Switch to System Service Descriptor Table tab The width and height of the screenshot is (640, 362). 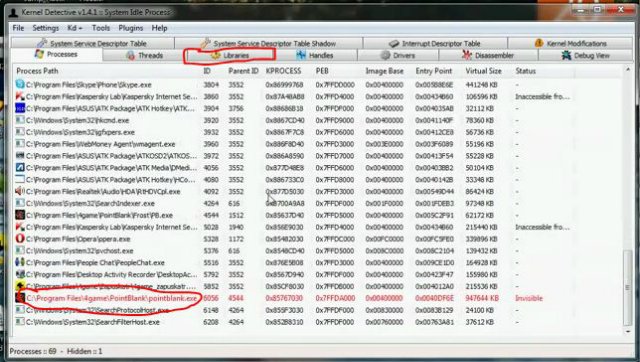point(93,43)
